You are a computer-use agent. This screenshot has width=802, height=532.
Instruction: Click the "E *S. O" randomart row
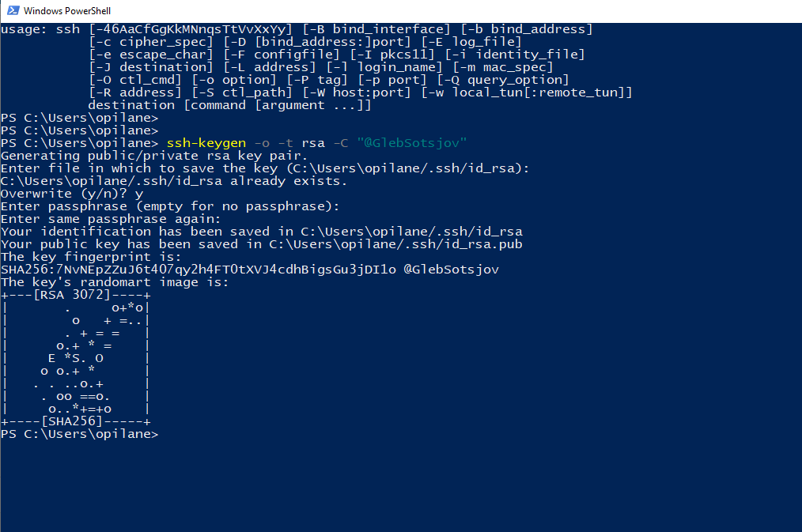click(x=76, y=358)
